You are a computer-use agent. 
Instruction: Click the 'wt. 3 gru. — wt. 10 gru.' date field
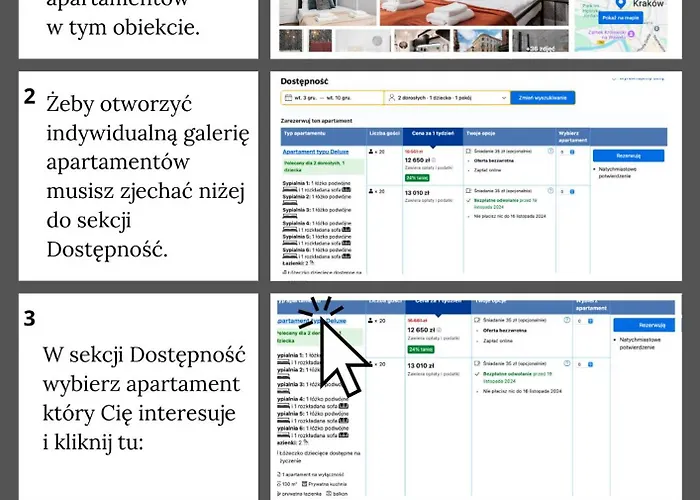(x=332, y=98)
